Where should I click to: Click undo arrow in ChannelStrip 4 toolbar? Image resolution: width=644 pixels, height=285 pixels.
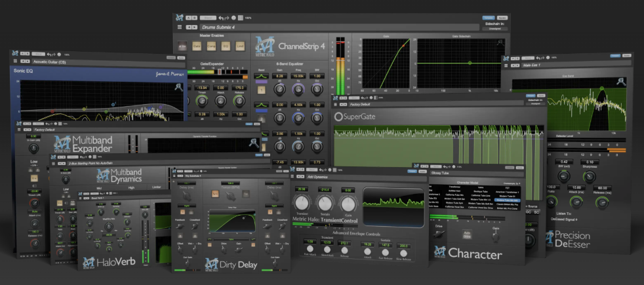(x=221, y=18)
